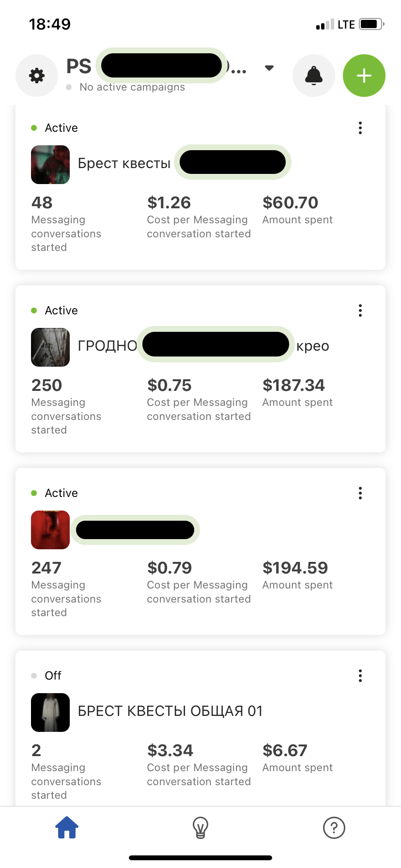This screenshot has width=401, height=868.
Task: Open three-dot menu for БРЕСТ КВЕСТЫ ОБЩАЯ 01
Action: [x=360, y=676]
